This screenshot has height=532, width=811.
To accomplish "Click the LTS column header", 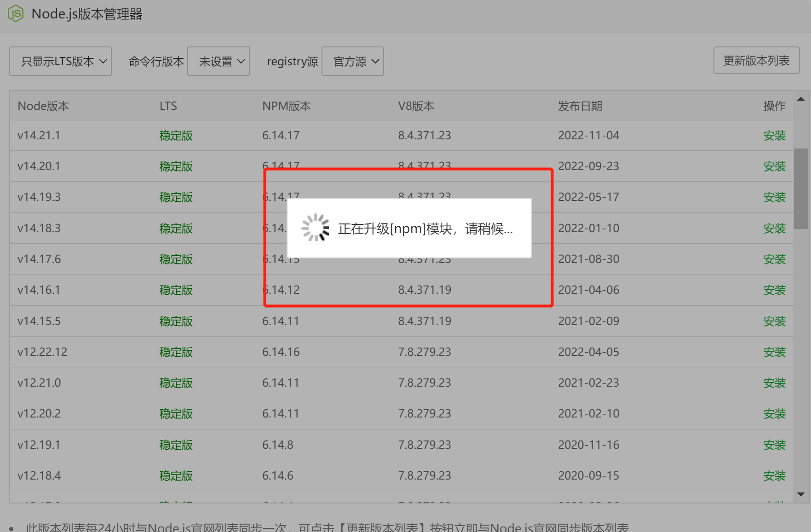I will (x=168, y=106).
